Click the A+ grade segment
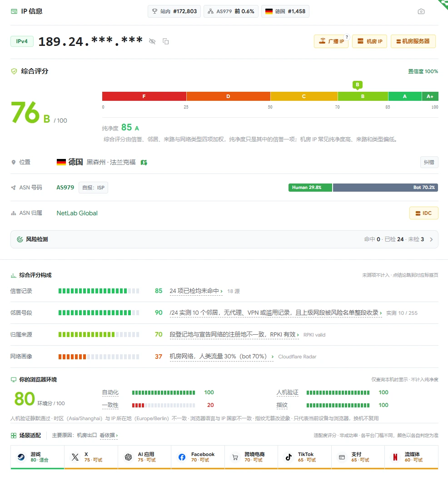Viewport: 448px width, 481px height. click(430, 96)
